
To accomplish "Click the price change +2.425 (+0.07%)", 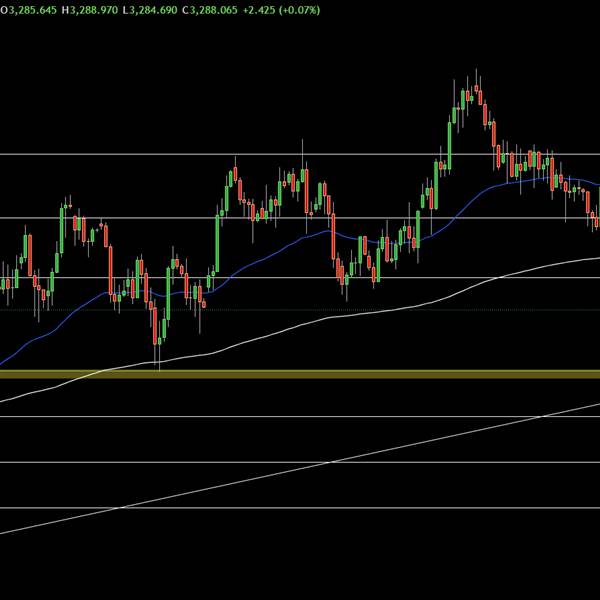I will [x=282, y=10].
